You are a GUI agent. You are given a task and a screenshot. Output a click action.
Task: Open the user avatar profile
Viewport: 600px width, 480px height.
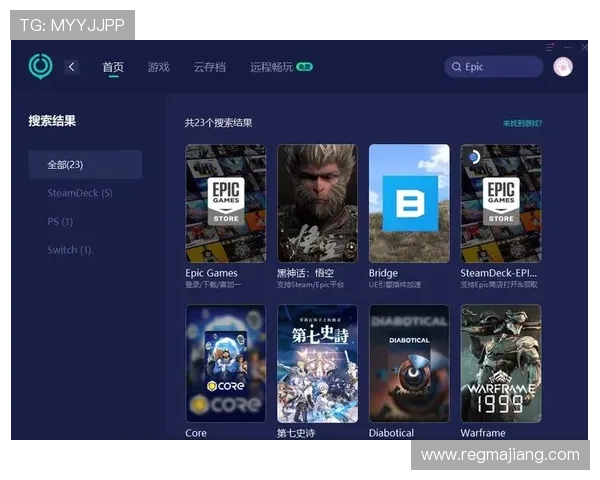562,67
